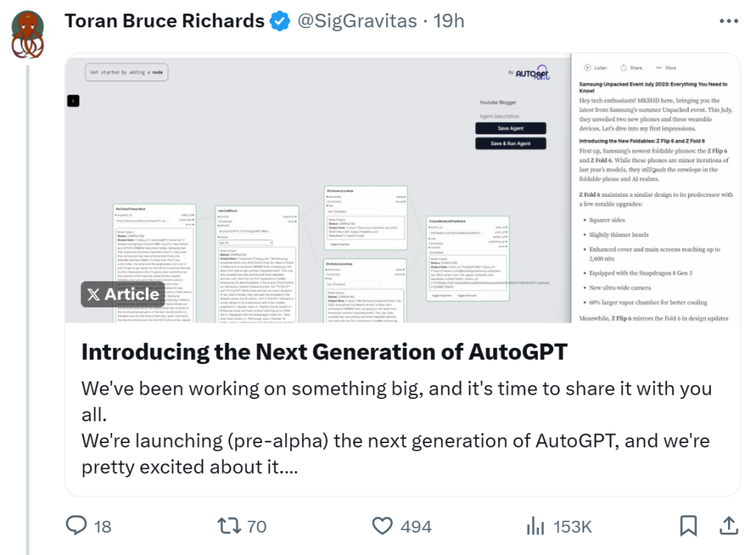756x555 pixels.
Task: Click Toggle Properties on the CreateMediumPostBlock node
Action: pos(441,295)
